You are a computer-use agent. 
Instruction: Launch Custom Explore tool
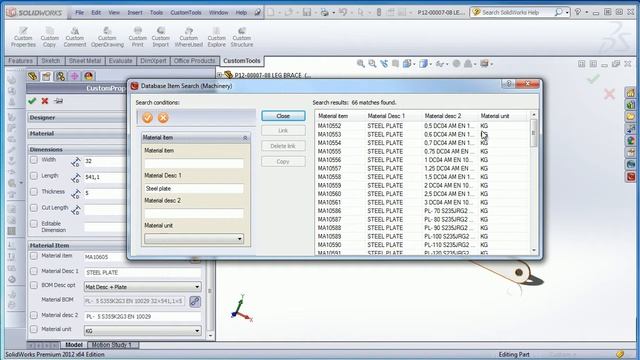click(x=216, y=37)
